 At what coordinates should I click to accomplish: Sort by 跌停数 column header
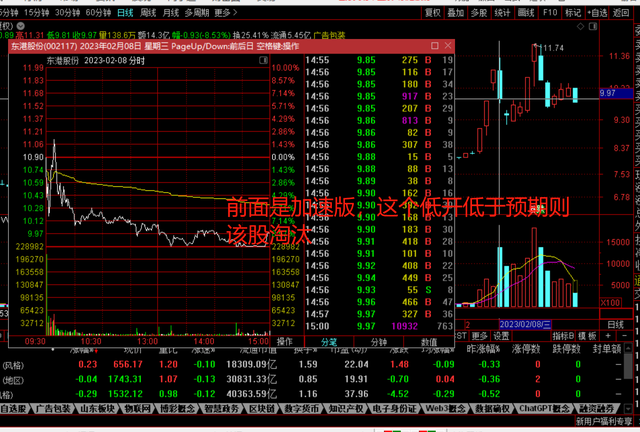point(566,349)
